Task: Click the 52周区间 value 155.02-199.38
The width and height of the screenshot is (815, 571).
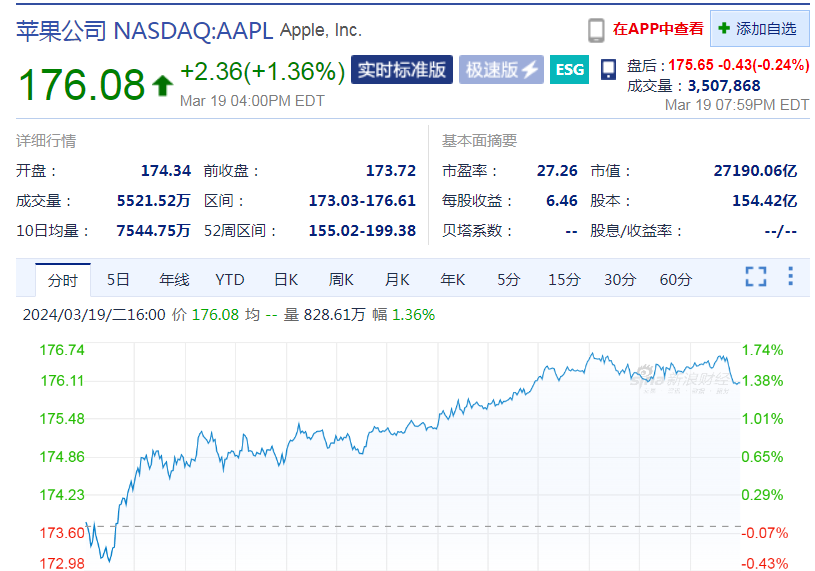Action: [x=362, y=230]
